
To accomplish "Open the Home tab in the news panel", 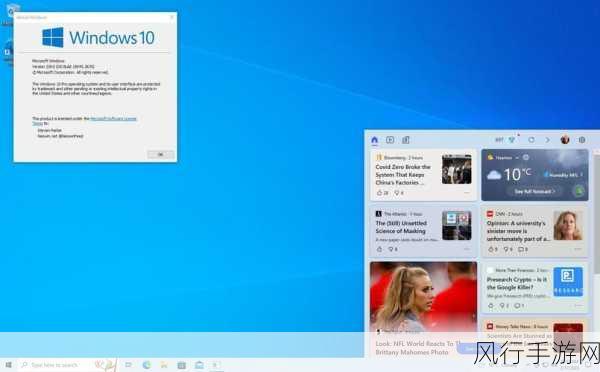I will click(x=375, y=140).
